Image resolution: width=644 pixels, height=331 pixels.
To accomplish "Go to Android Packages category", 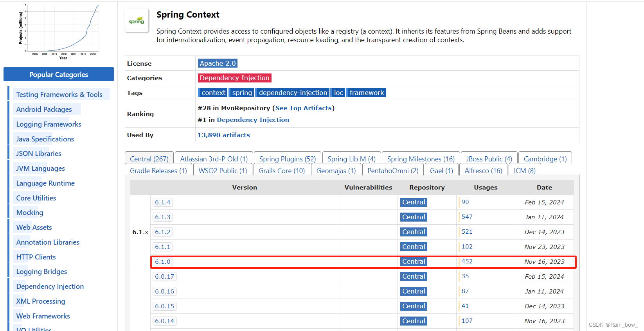I will click(x=44, y=109).
